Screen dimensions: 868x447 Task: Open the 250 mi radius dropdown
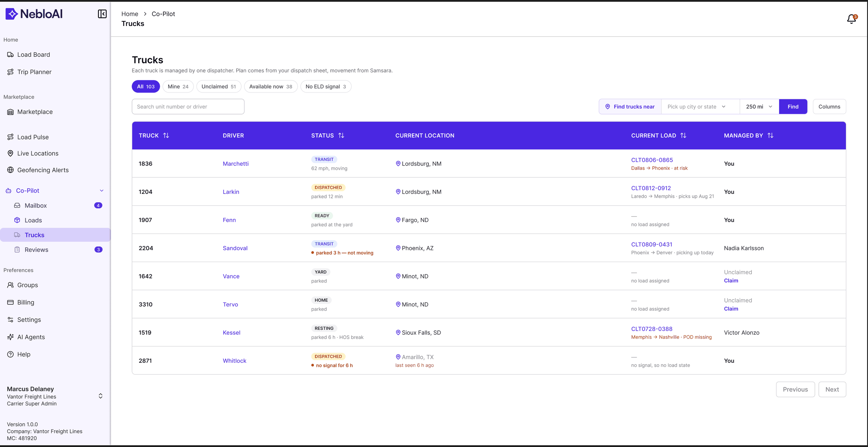pyautogui.click(x=759, y=107)
